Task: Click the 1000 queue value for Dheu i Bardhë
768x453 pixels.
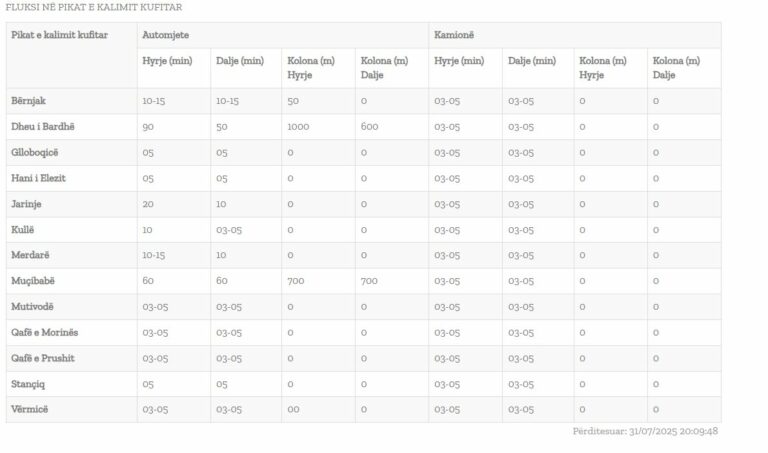Action: pos(298,127)
